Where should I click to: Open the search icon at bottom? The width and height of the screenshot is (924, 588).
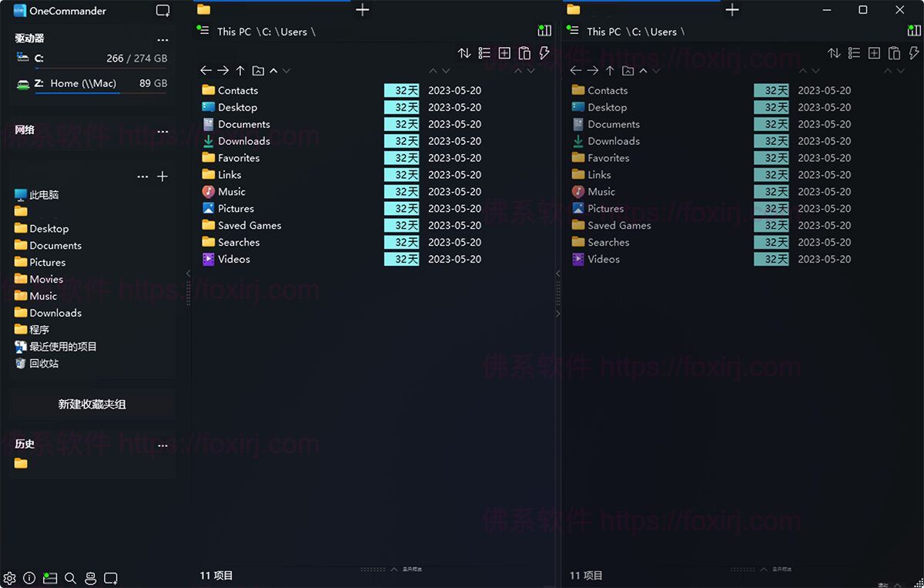click(71, 578)
